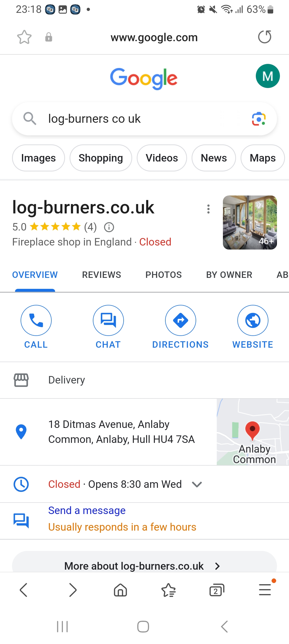Select the Shopping search filter
Screen dimensions: 289x644
point(101,158)
